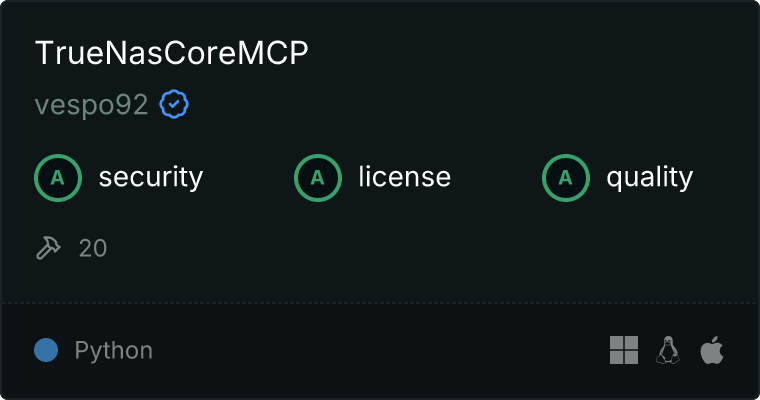Click the tool count 20
This screenshot has width=760, height=400.
(x=93, y=248)
